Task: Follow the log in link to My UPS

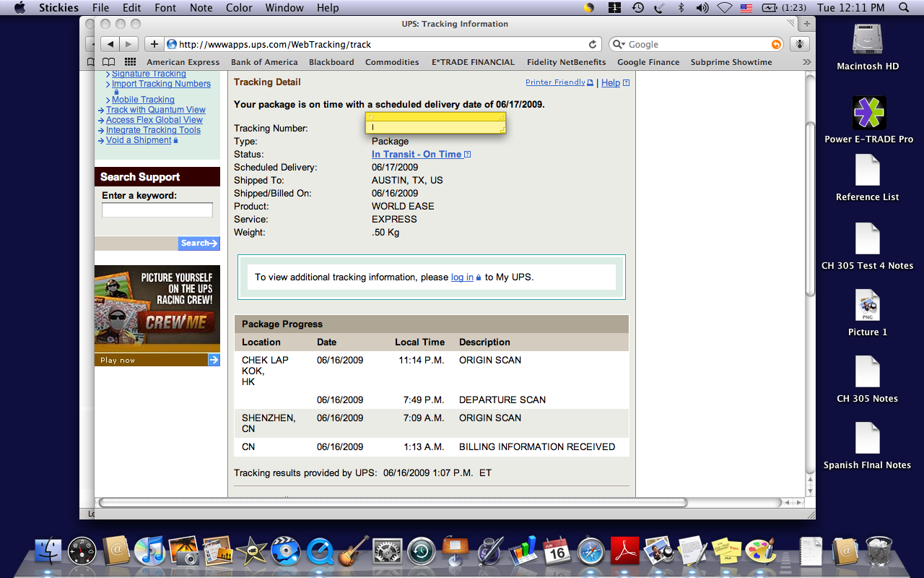Action: click(x=463, y=277)
